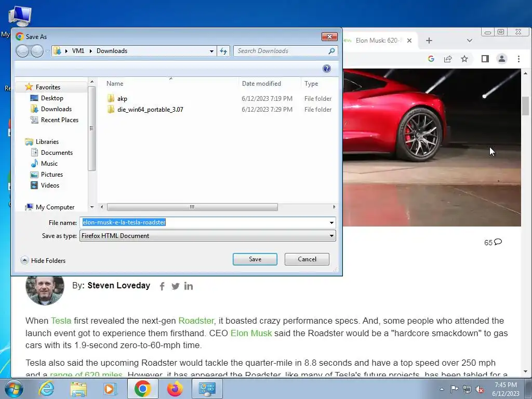Open Videos library

point(50,185)
